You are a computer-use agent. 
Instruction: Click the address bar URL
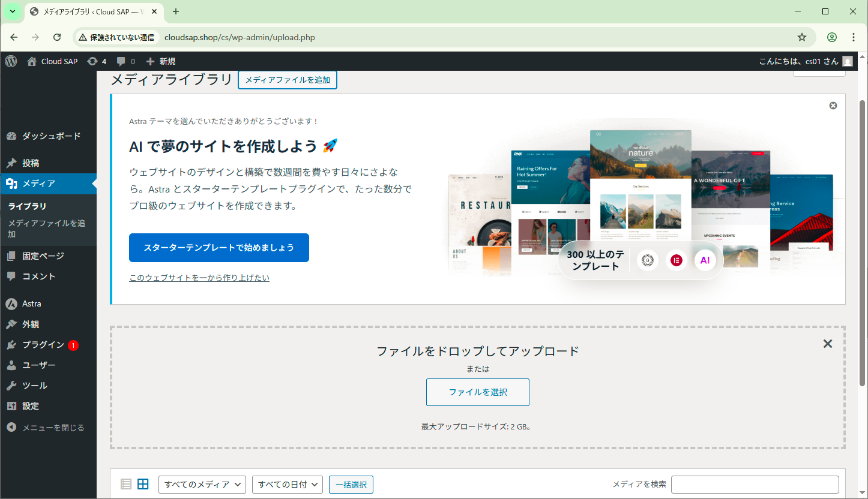point(240,37)
